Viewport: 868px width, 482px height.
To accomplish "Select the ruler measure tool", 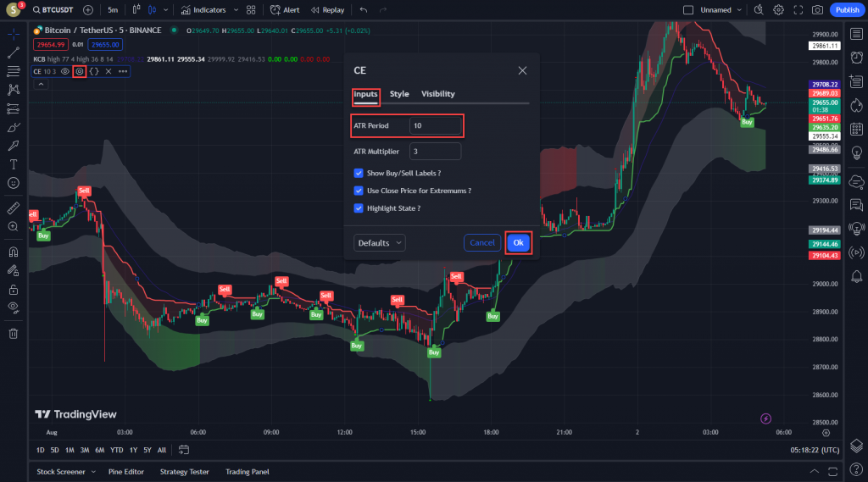I will pos(14,208).
